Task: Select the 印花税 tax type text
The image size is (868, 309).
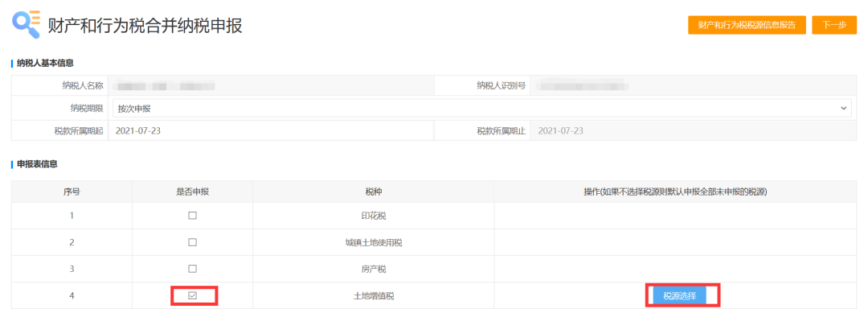Action: coord(373,216)
